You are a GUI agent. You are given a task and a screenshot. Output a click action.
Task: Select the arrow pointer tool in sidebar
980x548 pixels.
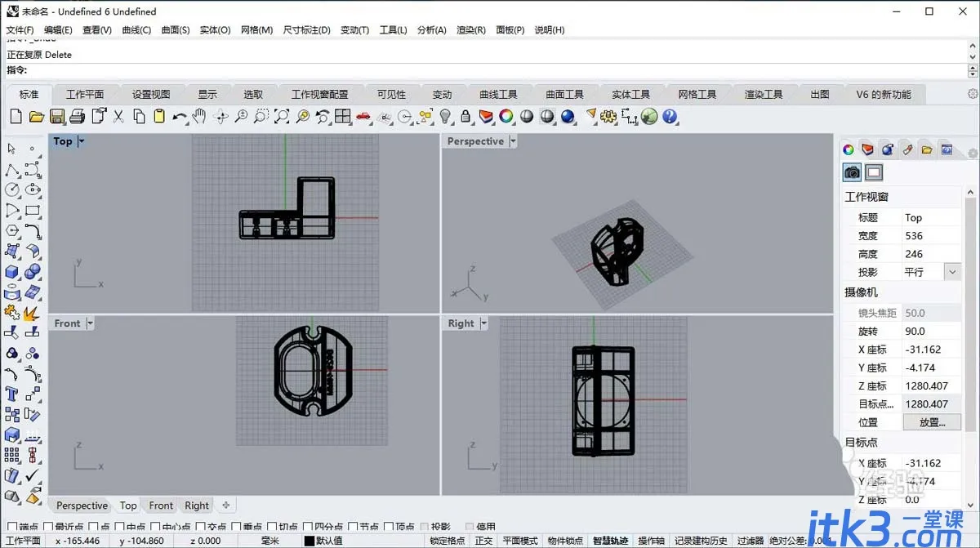tap(12, 149)
